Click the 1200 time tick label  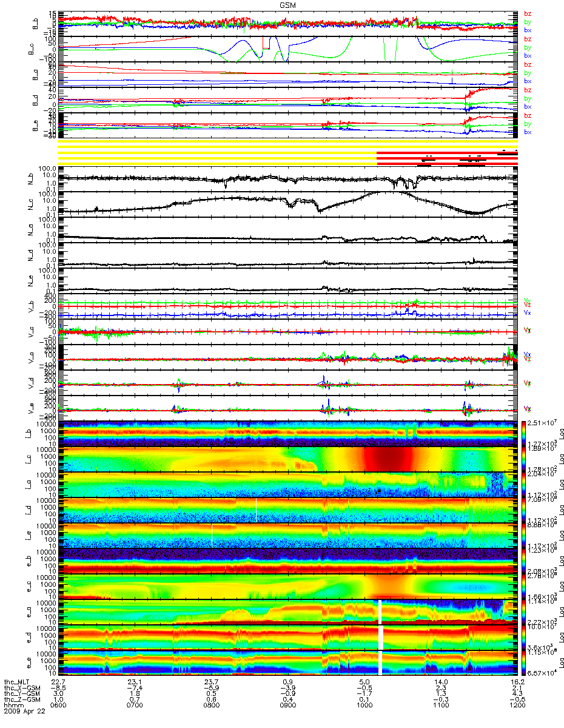point(518,707)
